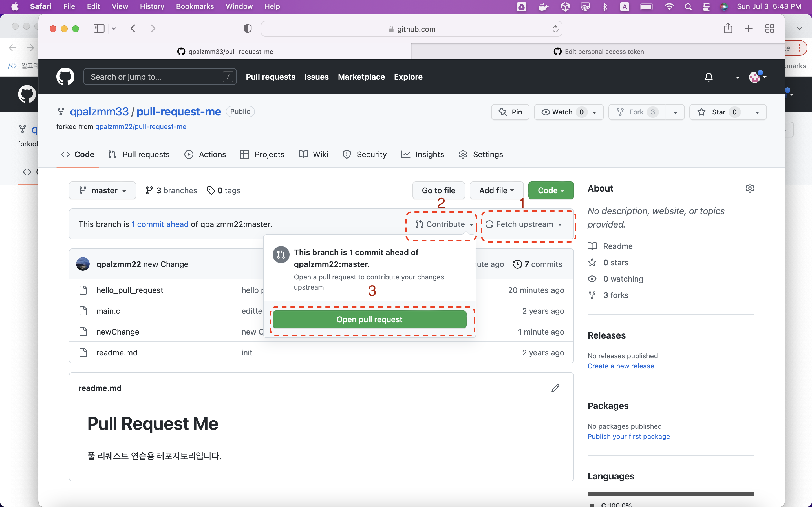Open Safari Bookmarks menu

195,6
